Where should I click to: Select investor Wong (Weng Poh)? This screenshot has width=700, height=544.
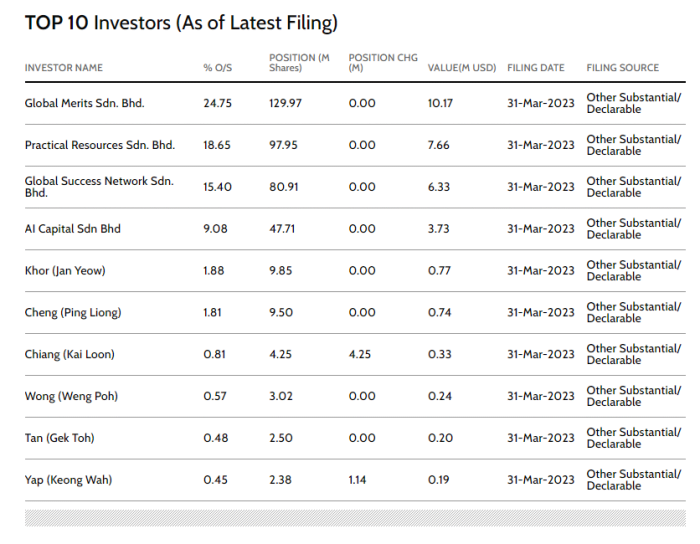tap(71, 396)
